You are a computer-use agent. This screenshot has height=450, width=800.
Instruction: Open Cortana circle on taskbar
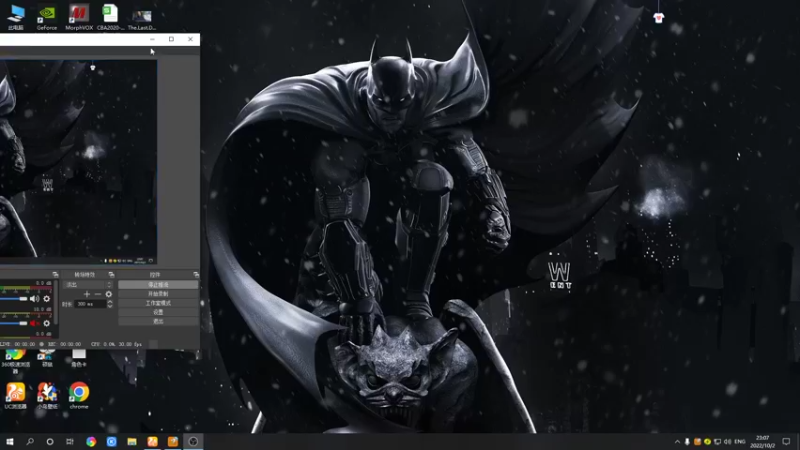tap(50, 441)
